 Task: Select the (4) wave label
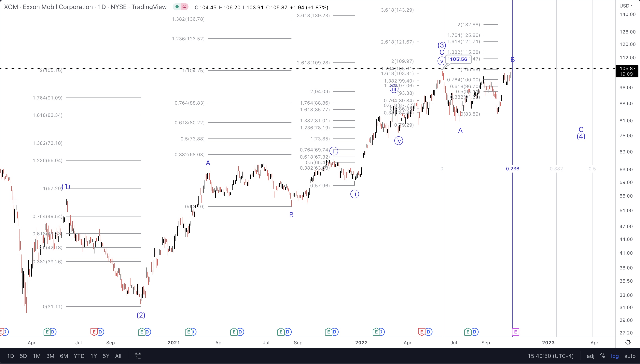[x=581, y=136]
